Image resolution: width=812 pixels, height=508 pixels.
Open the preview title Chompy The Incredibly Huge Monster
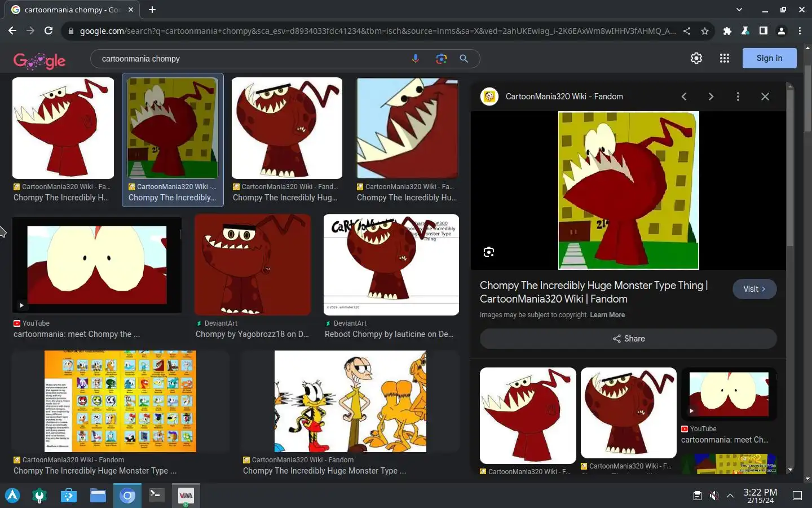(x=594, y=292)
